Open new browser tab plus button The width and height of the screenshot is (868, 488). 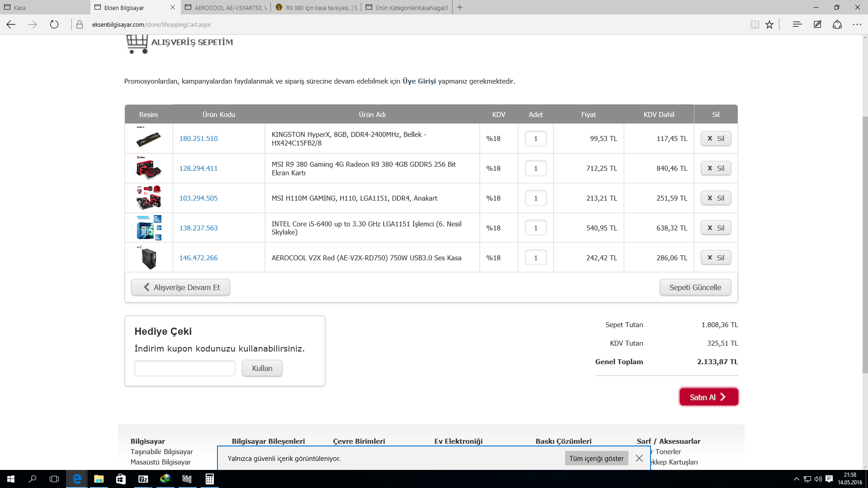coord(460,7)
